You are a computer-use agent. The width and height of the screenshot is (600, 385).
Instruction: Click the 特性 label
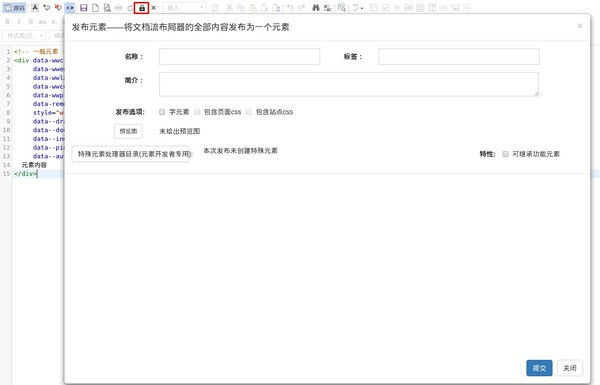tap(487, 154)
